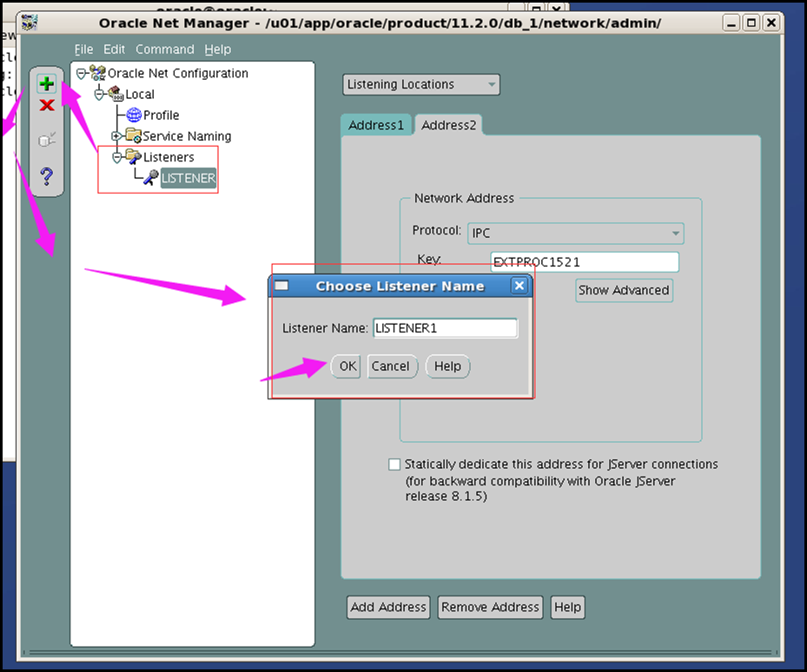Toggle Statically dedicate address for JServer checkbox
The image size is (807, 672).
coord(394,464)
